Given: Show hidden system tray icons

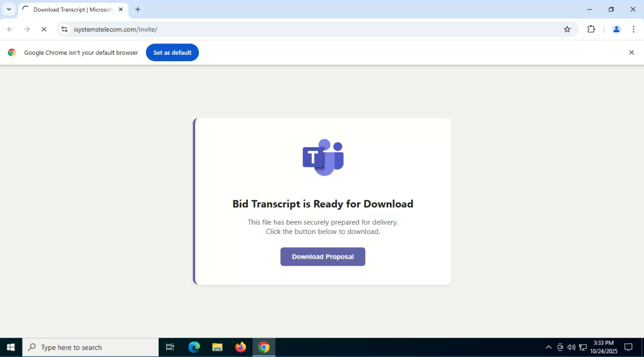Looking at the screenshot, I should (548, 347).
